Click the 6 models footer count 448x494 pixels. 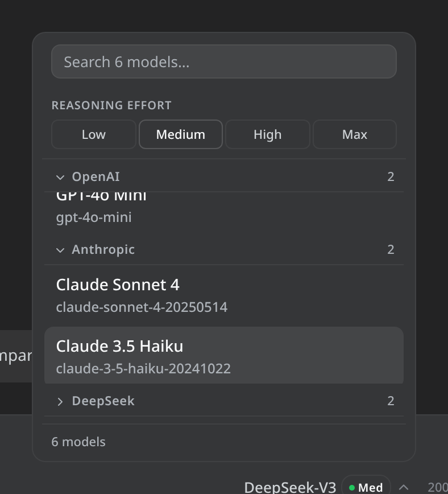78,442
